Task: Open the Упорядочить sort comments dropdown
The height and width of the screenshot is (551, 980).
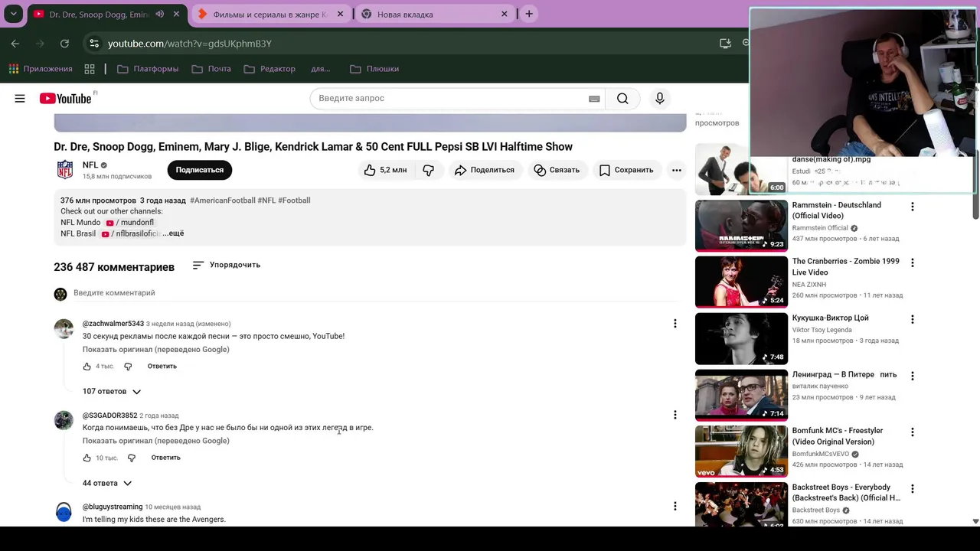Action: click(227, 265)
